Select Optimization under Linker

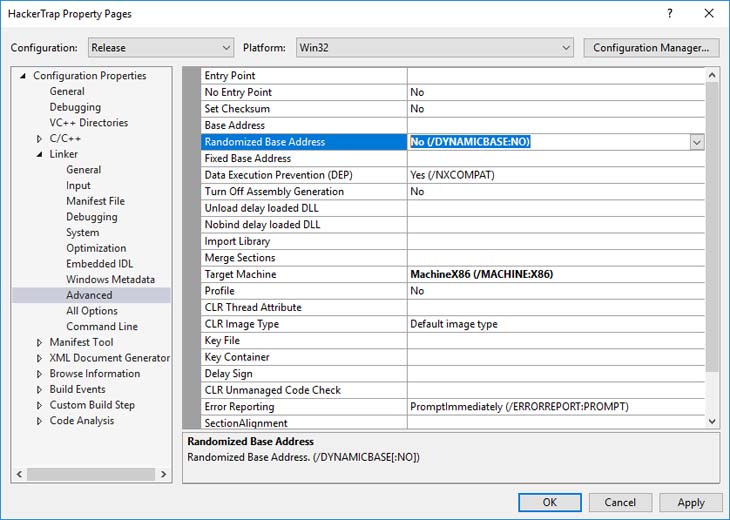tap(96, 248)
